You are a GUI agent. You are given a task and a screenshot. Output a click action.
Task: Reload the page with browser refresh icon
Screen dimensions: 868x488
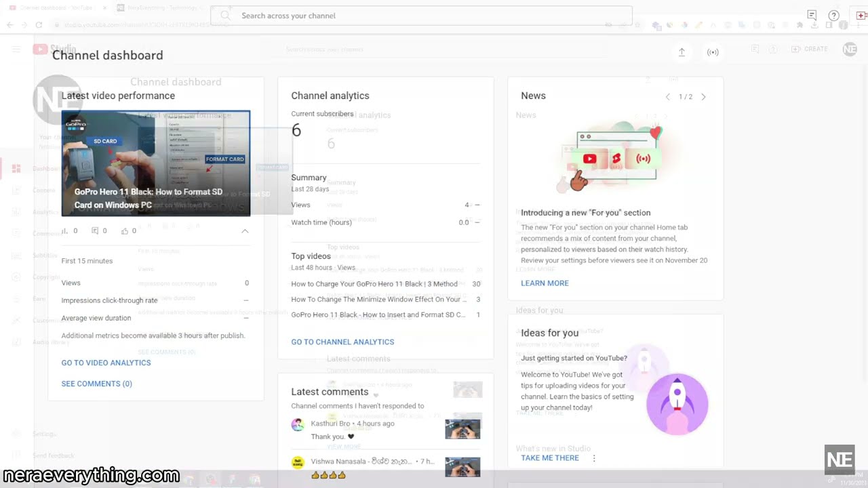(x=39, y=25)
